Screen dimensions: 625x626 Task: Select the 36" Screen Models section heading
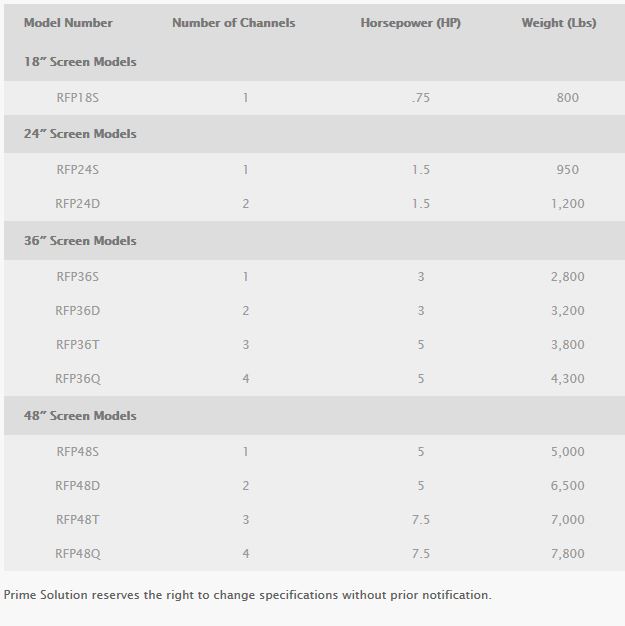click(80, 241)
